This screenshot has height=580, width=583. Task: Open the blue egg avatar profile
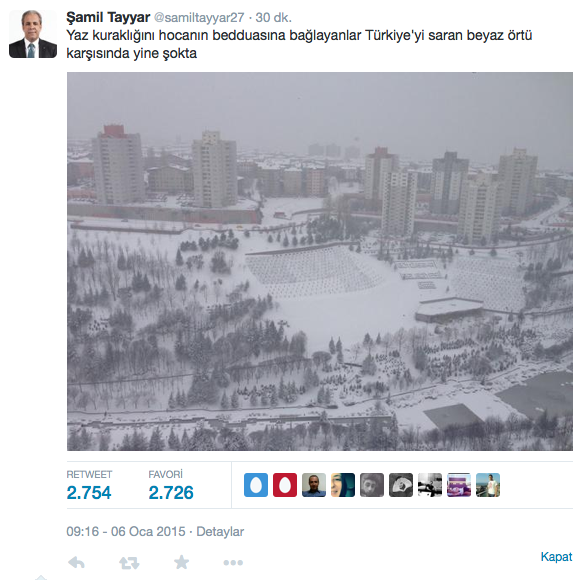click(x=256, y=485)
